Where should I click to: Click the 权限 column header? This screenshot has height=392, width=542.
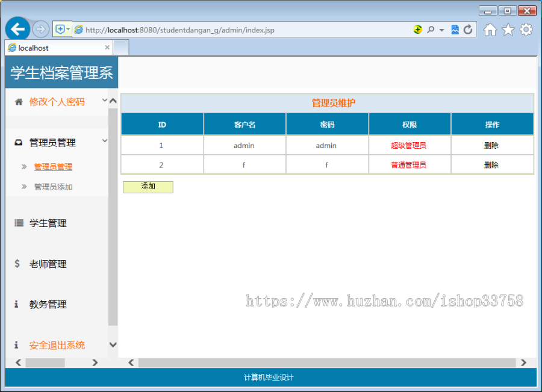tap(410, 125)
